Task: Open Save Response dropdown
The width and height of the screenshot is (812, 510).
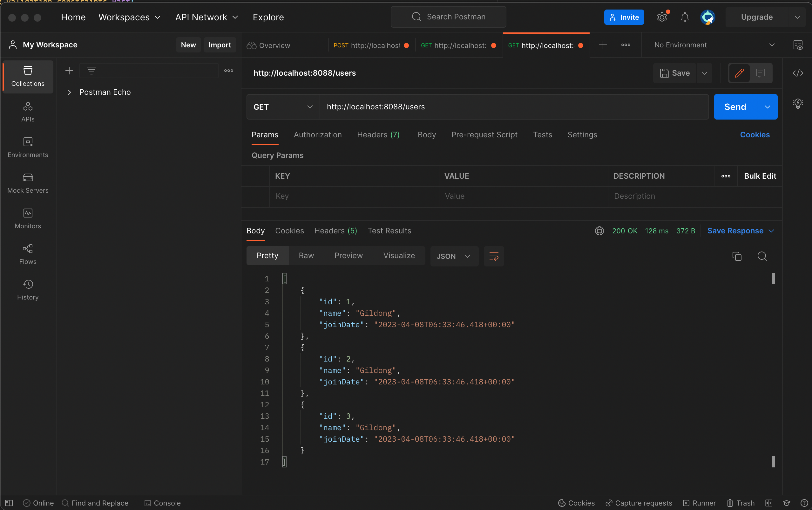Action: click(741, 231)
